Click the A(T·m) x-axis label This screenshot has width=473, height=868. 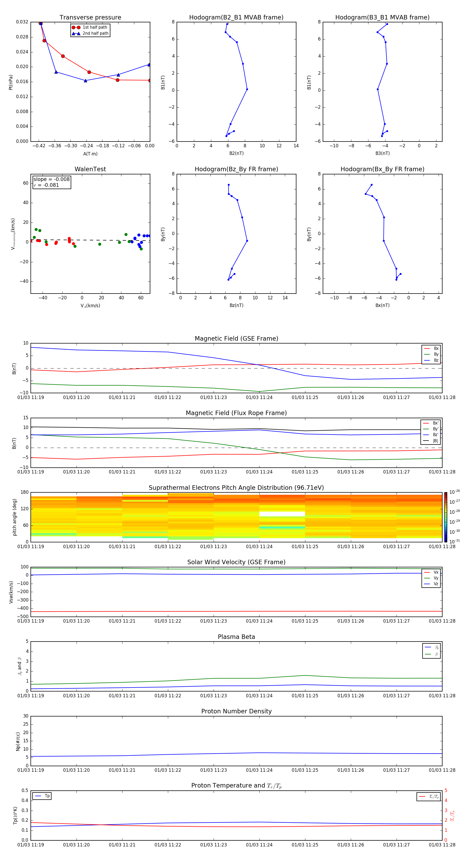point(90,154)
